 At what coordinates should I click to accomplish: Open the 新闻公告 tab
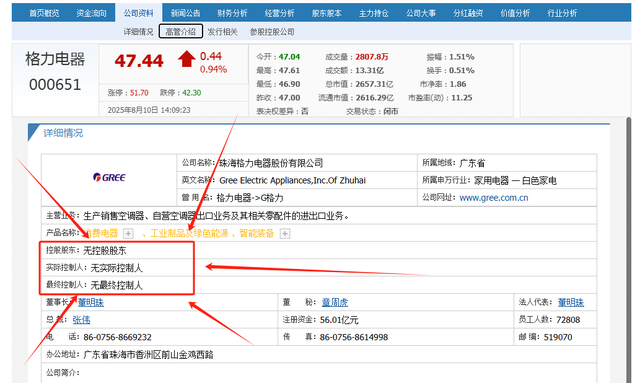(186, 13)
